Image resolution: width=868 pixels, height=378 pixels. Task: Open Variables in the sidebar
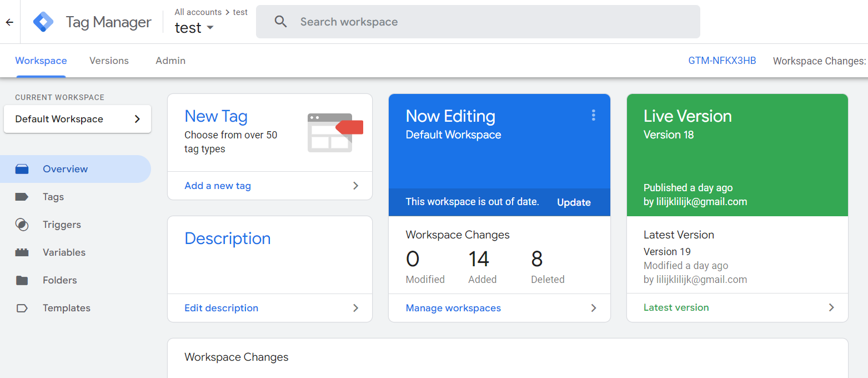(x=76, y=252)
